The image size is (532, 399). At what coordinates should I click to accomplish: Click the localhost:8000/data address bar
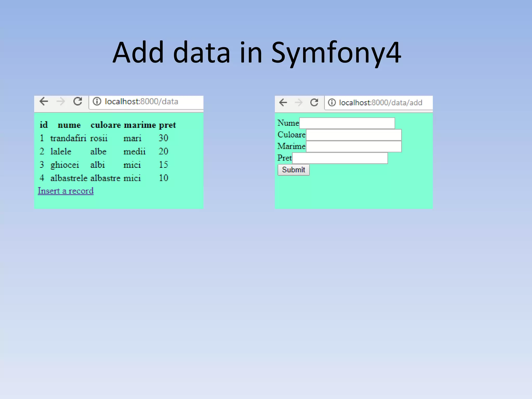coord(146,102)
